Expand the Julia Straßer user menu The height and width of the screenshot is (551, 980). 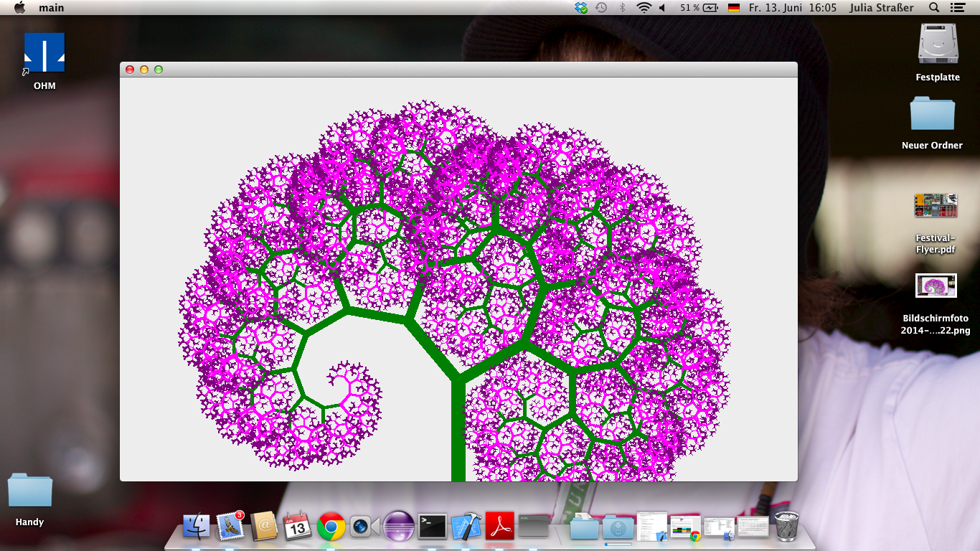coord(881,8)
